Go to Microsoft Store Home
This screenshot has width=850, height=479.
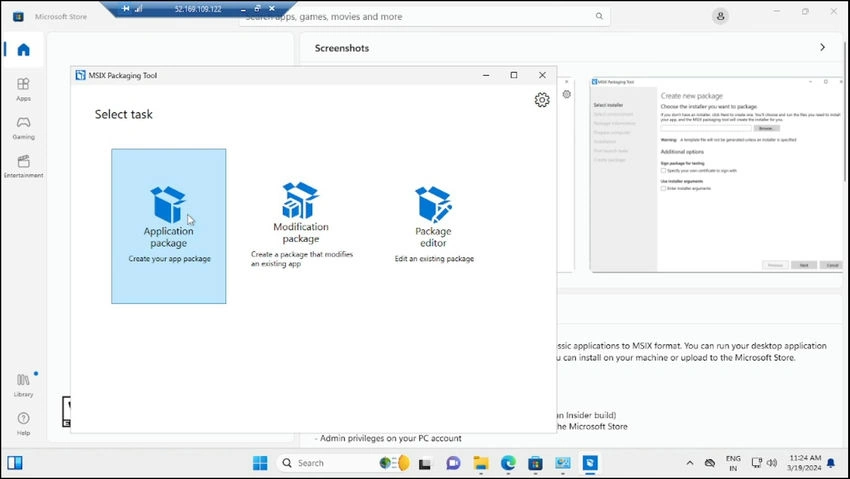[x=23, y=50]
